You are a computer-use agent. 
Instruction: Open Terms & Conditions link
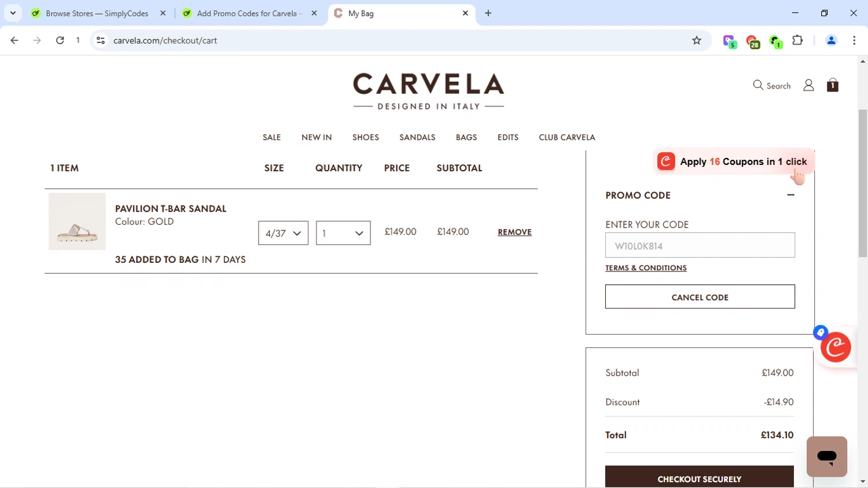coord(646,268)
